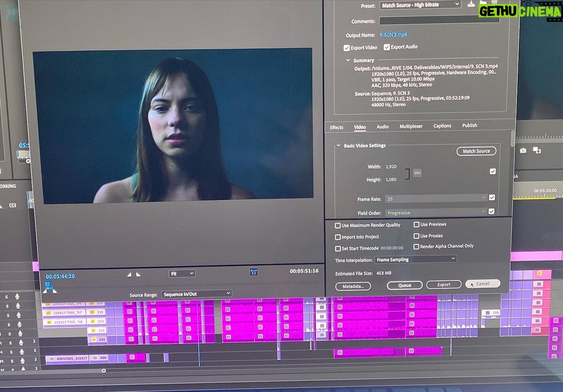
Task: Open the Multiplexer tab
Action: click(411, 126)
